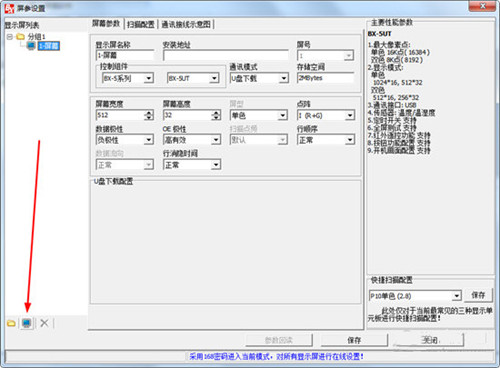Viewport: 500px width, 368px height.
Task: Open the 扫描点频 默认 dropdown
Action: tap(283, 140)
